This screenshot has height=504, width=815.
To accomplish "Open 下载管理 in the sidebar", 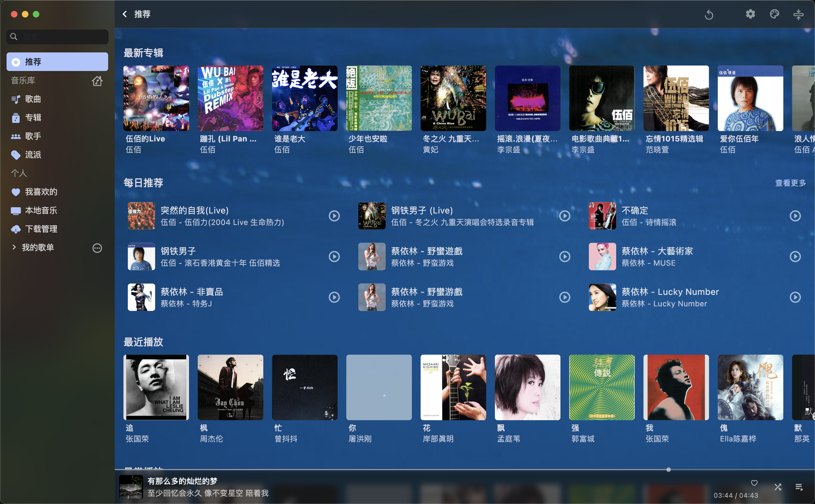I will pos(57,229).
